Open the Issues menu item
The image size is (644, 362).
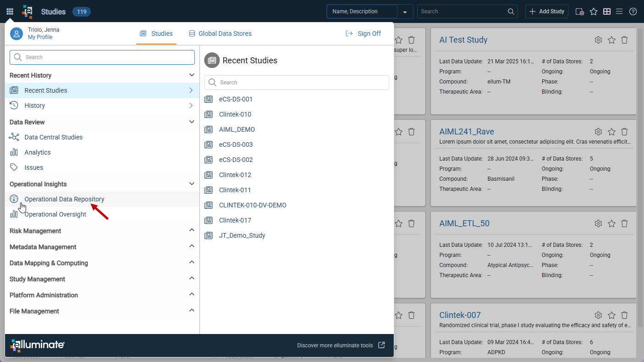(102, 167)
